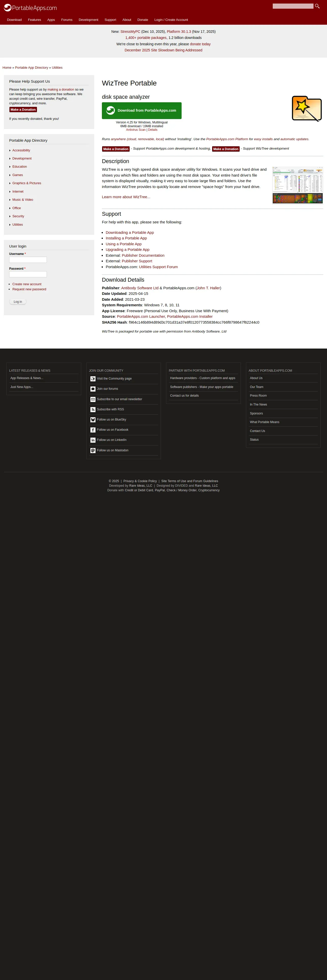Click Privacy & Cookie Policy link
Viewport: 327px width, 980px height.
[140, 481]
